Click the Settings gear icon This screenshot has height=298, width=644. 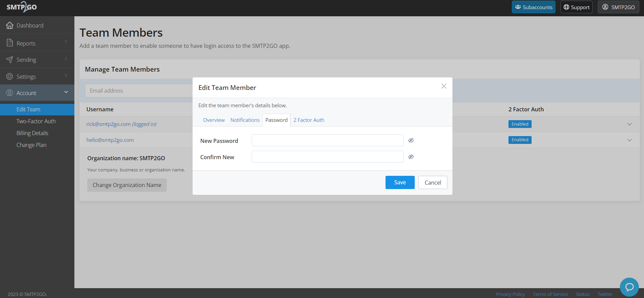click(x=10, y=76)
